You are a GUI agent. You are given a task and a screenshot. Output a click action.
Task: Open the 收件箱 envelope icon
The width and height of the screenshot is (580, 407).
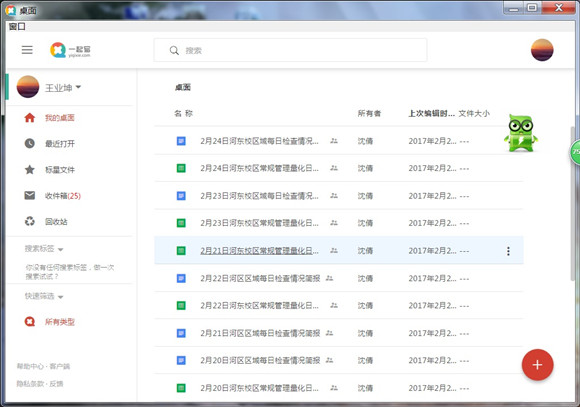[30, 195]
